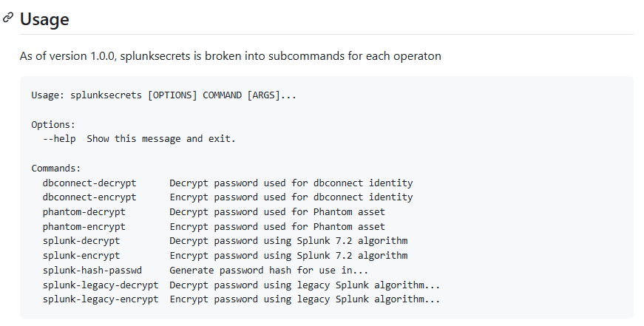Select the dbconnect-encrypt command name
The height and width of the screenshot is (326, 644).
[x=89, y=197]
